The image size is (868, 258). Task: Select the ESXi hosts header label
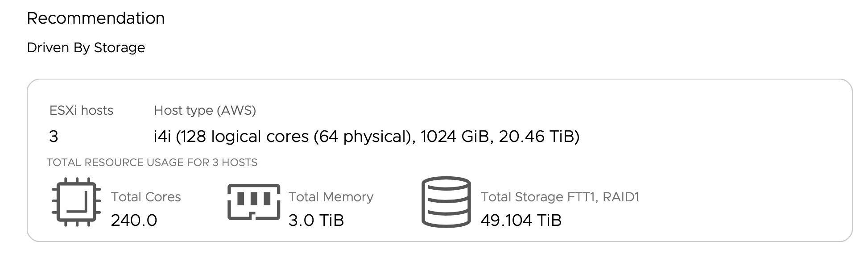click(80, 110)
